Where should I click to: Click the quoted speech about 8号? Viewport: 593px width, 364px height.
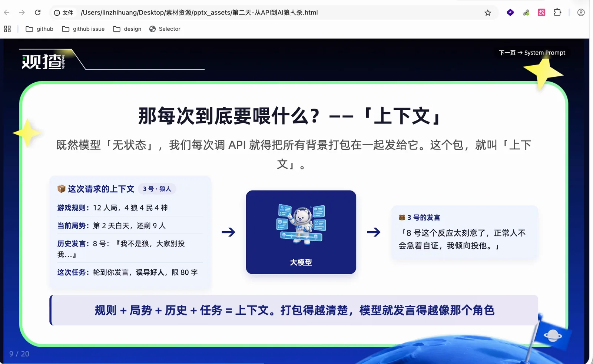coord(462,239)
